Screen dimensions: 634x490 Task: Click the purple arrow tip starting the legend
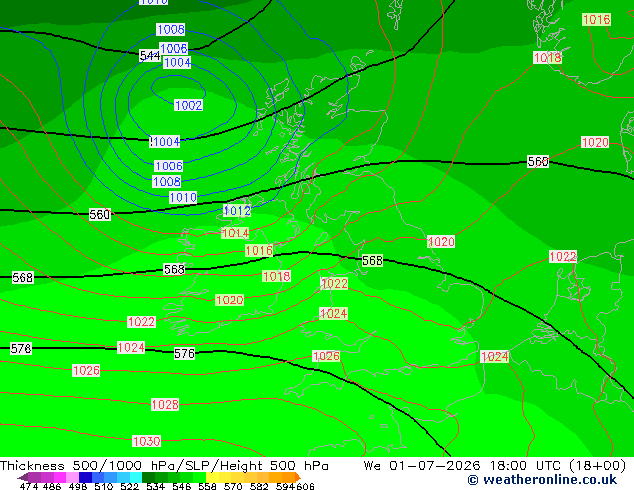coord(22,477)
